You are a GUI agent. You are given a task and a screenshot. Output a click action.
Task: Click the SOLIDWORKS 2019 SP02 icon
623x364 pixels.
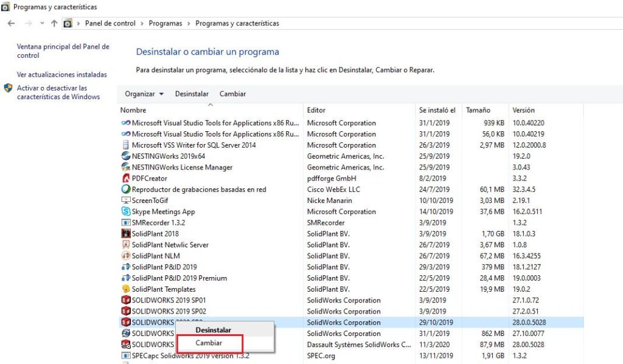click(126, 311)
